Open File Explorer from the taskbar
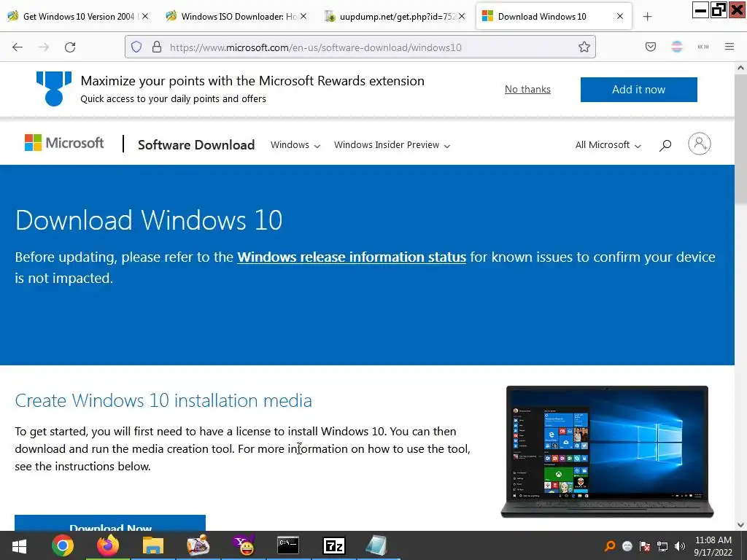Viewport: 747px width, 560px height. [x=153, y=545]
